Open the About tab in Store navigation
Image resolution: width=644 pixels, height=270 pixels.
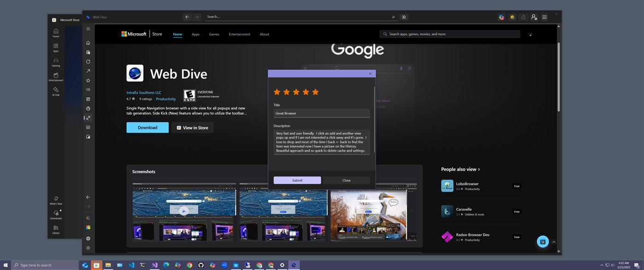(x=264, y=34)
